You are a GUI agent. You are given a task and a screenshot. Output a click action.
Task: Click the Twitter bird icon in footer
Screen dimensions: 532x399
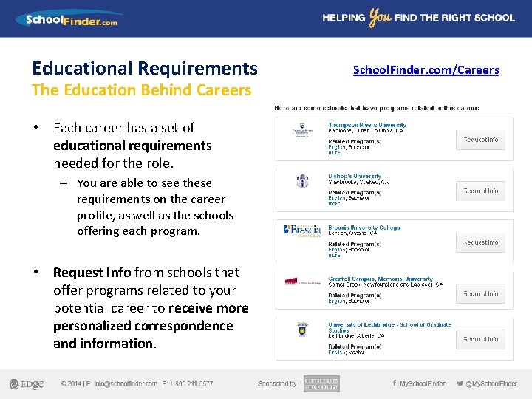tap(460, 383)
